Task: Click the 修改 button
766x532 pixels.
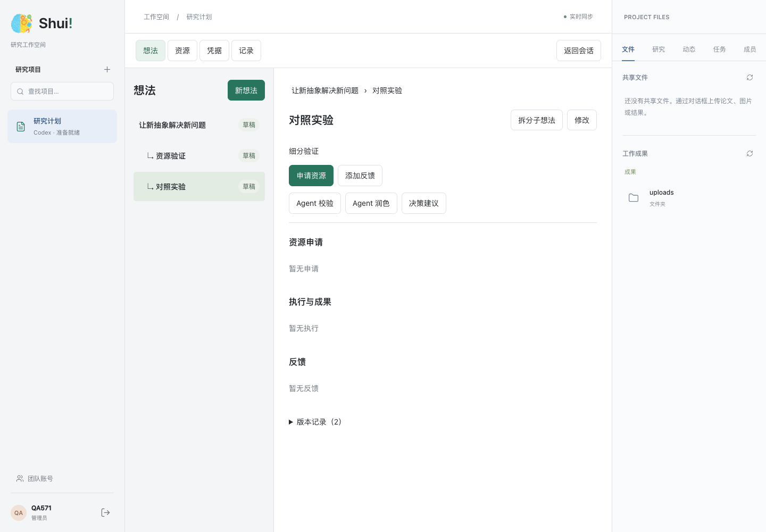Action: point(582,120)
